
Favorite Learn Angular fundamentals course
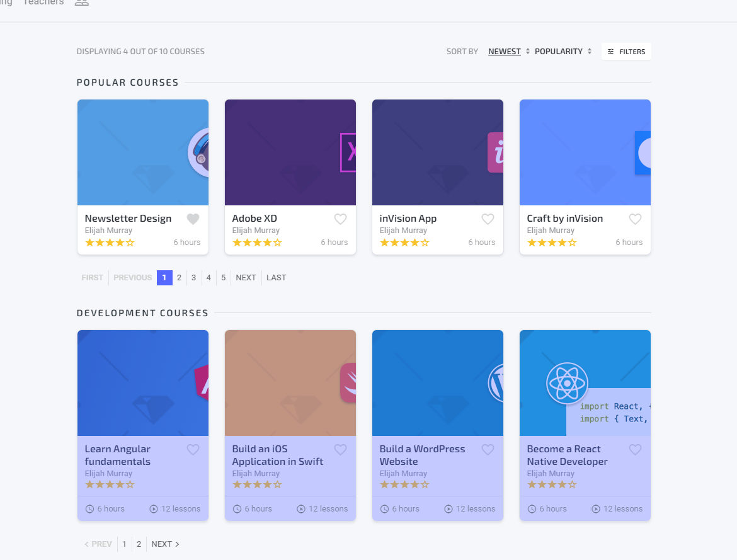193,450
